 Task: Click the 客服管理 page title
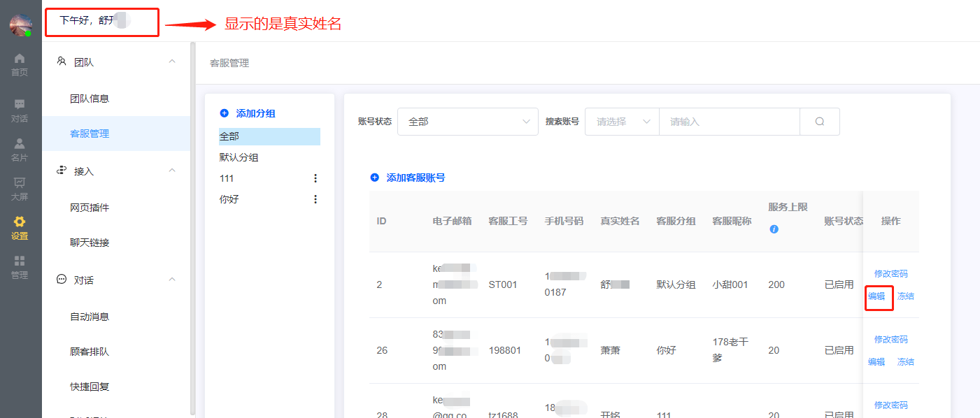(x=229, y=63)
